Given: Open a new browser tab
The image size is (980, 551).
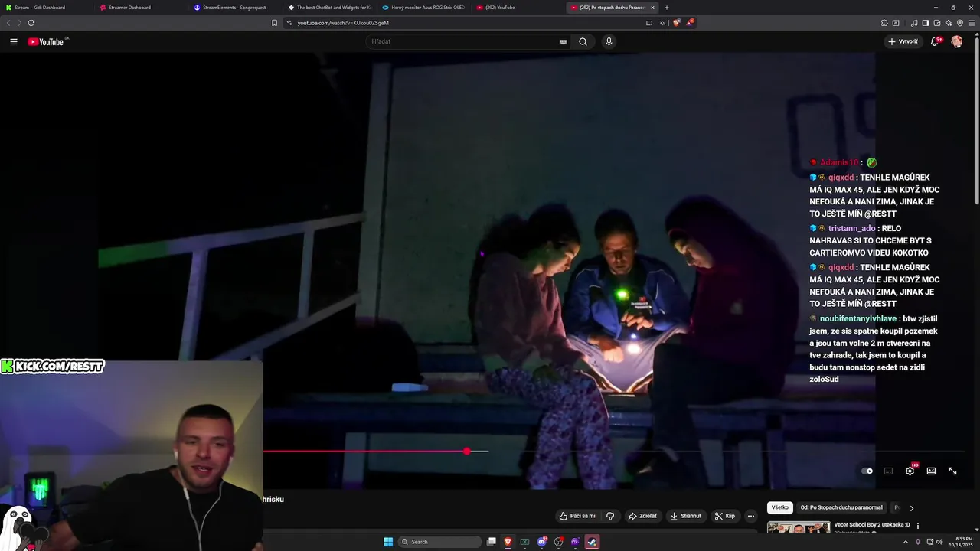Looking at the screenshot, I should [667, 8].
